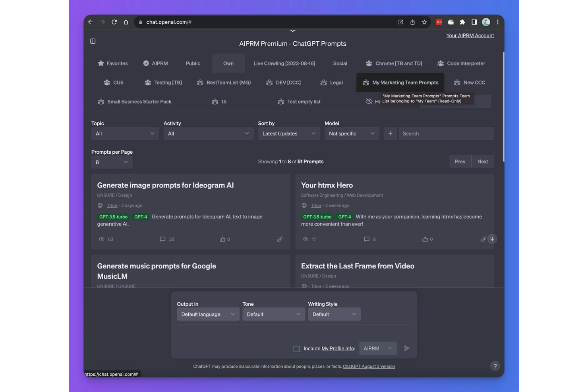Toggle the sidebar panel icon top left

(x=93, y=41)
